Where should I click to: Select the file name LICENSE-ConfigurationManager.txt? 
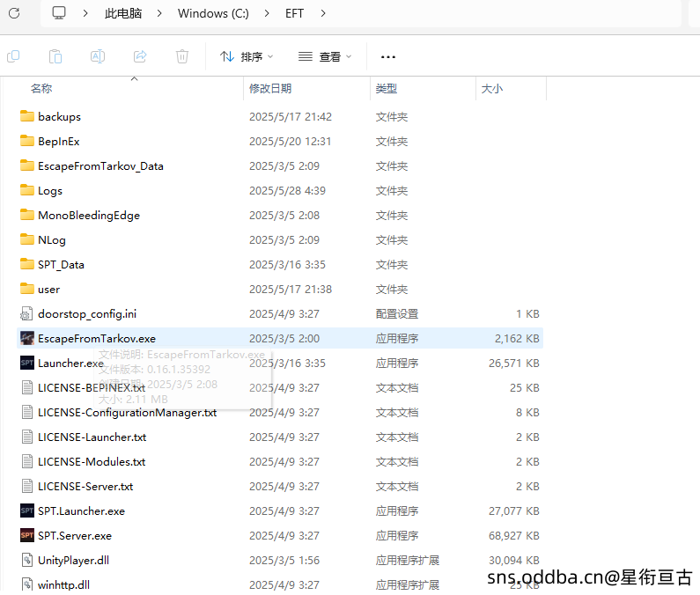(x=127, y=413)
